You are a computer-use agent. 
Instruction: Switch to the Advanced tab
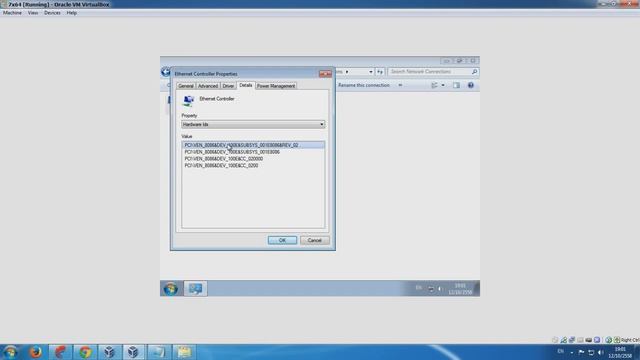click(x=208, y=86)
